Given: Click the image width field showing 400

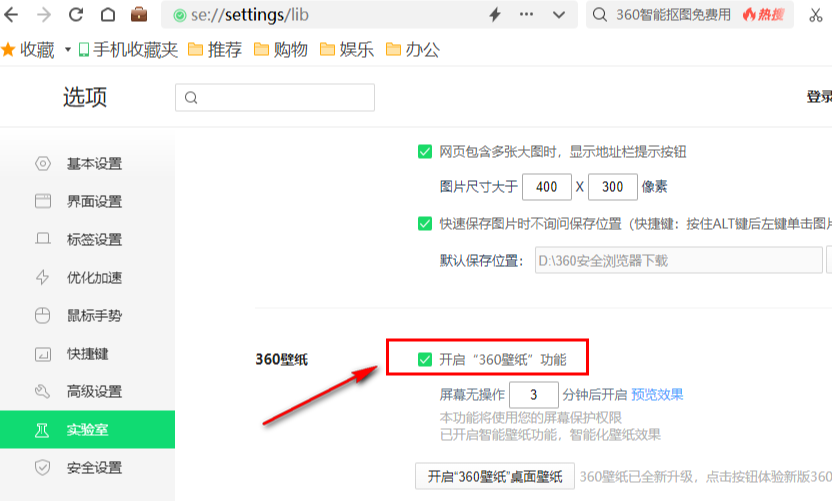Looking at the screenshot, I should pos(547,187).
